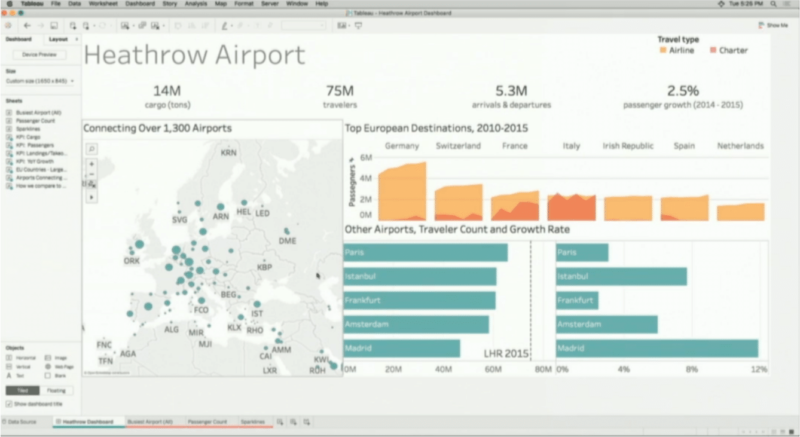Click the Device Preview button

[x=39, y=55]
